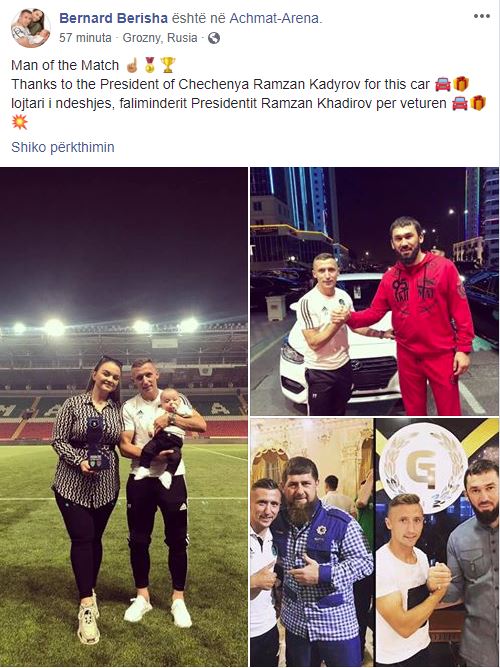Click the car emoji after 'for this car'
Viewport: 500px width, 668px height.
pos(443,84)
